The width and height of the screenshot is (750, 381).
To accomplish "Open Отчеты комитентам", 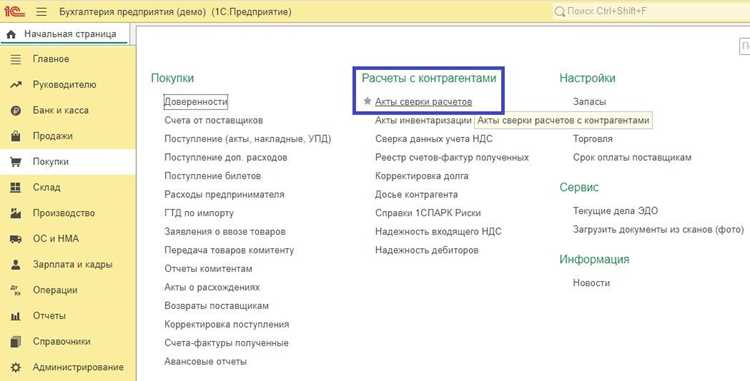I will tap(209, 269).
